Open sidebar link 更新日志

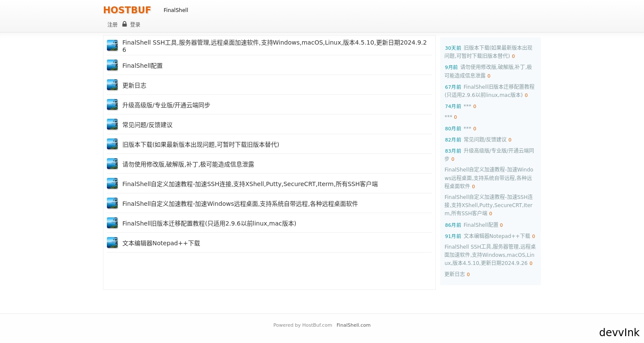[455, 274]
